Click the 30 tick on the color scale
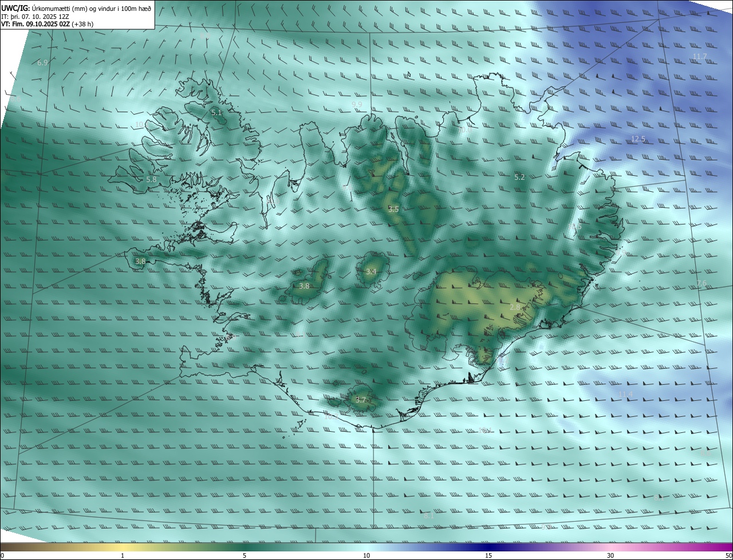 pos(610,555)
